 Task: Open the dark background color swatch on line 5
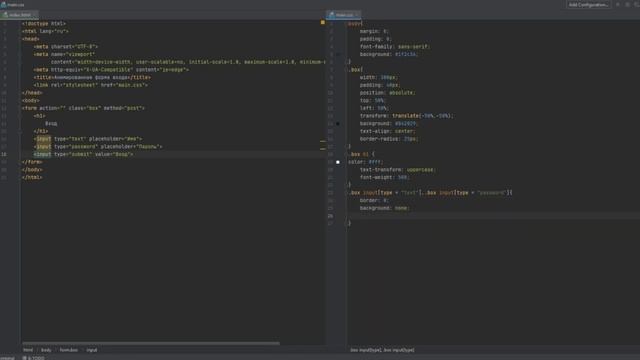coord(338,54)
